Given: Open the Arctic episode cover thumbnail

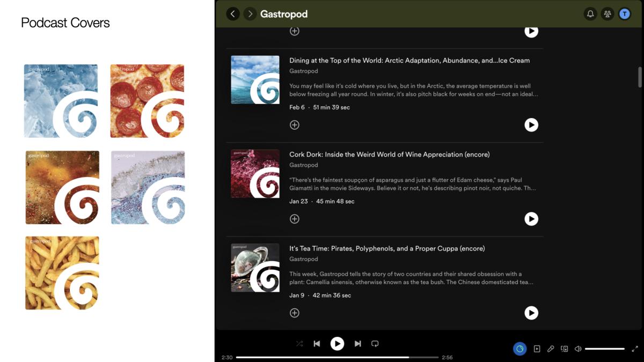Looking at the screenshot, I should pyautogui.click(x=255, y=80).
